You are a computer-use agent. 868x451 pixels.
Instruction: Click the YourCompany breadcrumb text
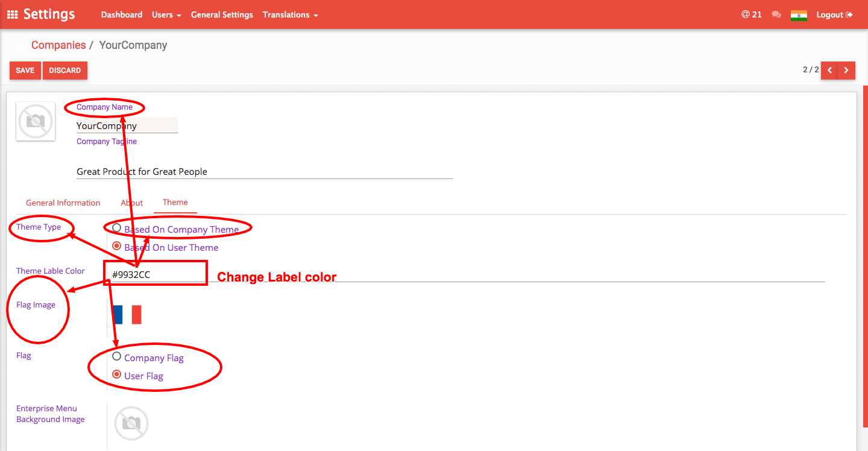[133, 45]
